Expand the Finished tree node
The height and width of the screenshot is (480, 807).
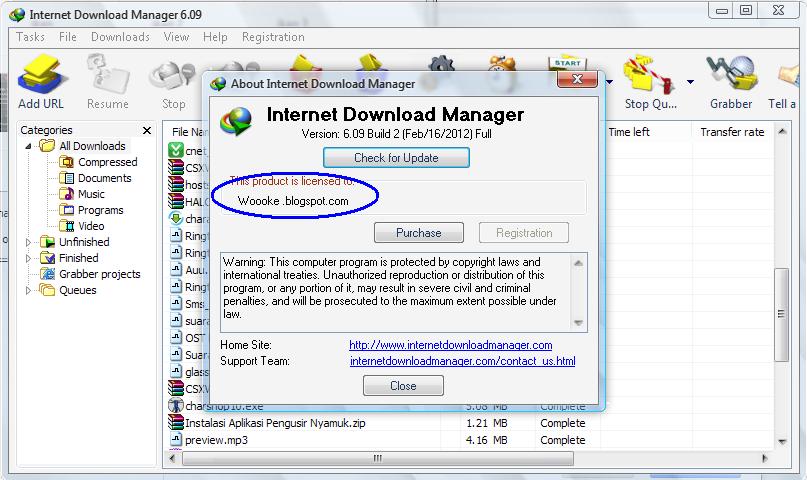coord(28,258)
